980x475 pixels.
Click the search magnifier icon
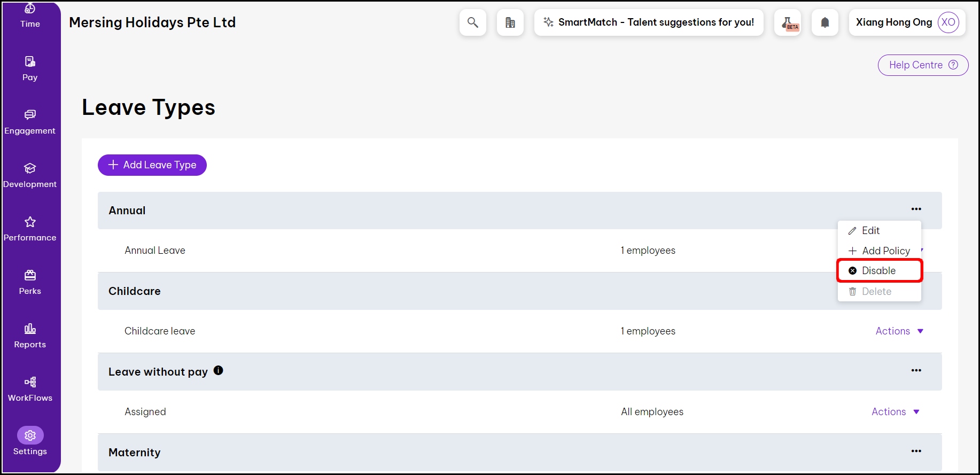coord(472,22)
